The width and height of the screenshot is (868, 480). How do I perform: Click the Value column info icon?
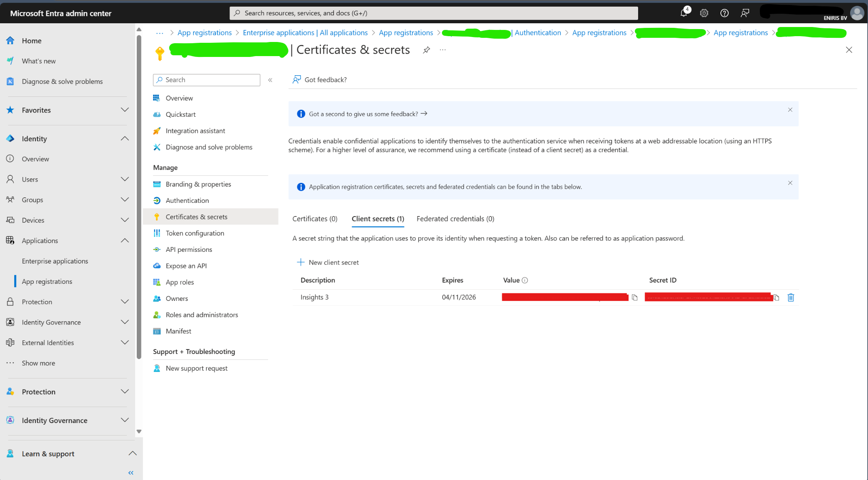pyautogui.click(x=525, y=281)
